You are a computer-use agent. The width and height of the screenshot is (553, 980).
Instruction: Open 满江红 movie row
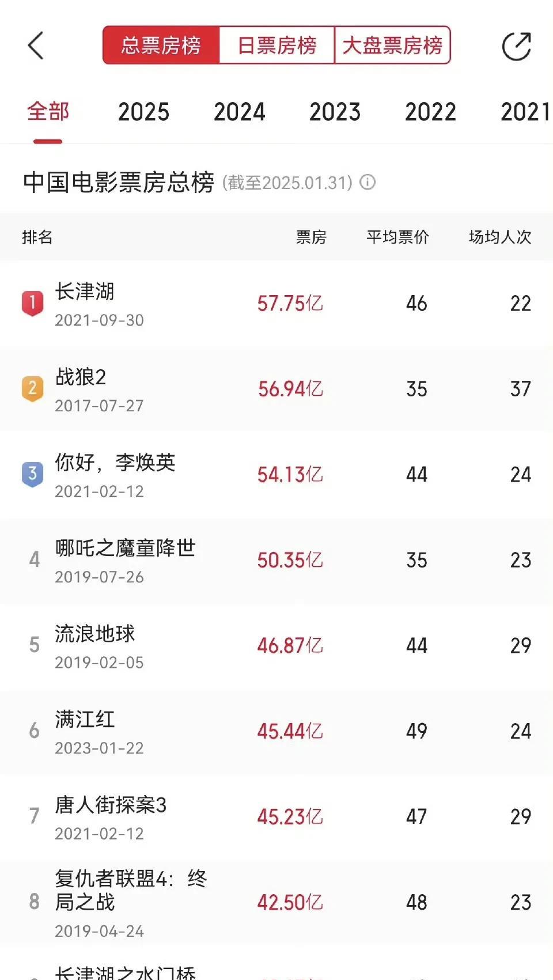click(276, 731)
